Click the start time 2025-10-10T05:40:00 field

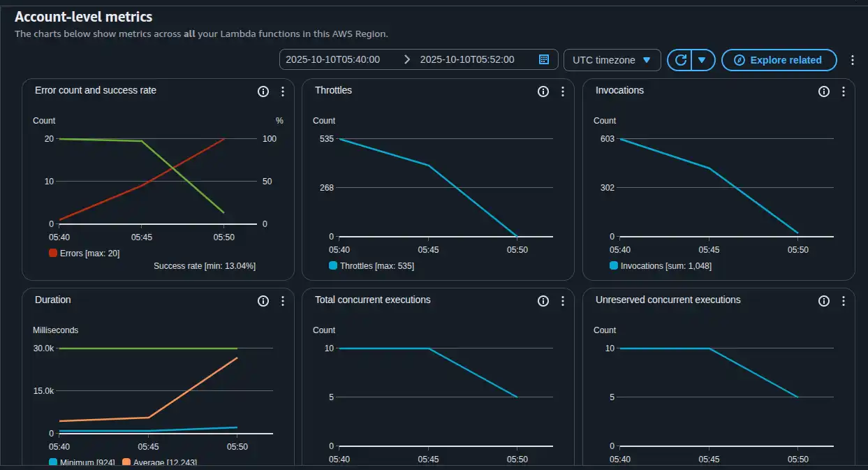[x=333, y=60]
